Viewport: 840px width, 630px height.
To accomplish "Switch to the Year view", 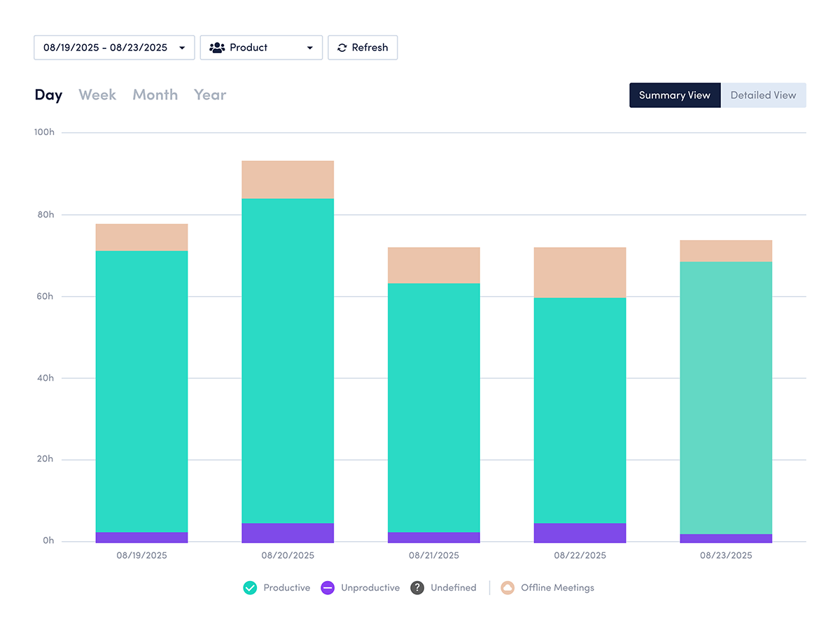I will click(x=209, y=94).
